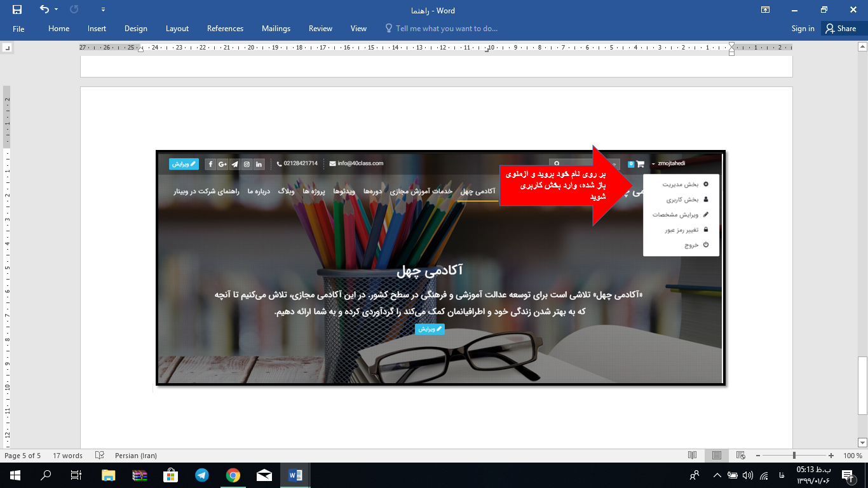Viewport: 868px width, 488px height.
Task: Click the Word taskbar icon
Action: click(295, 475)
